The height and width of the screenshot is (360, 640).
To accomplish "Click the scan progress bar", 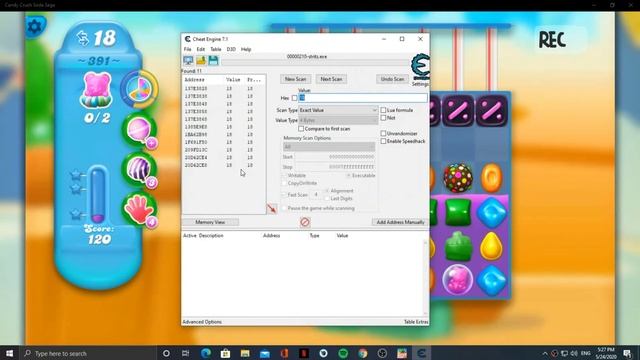I will coord(315,62).
